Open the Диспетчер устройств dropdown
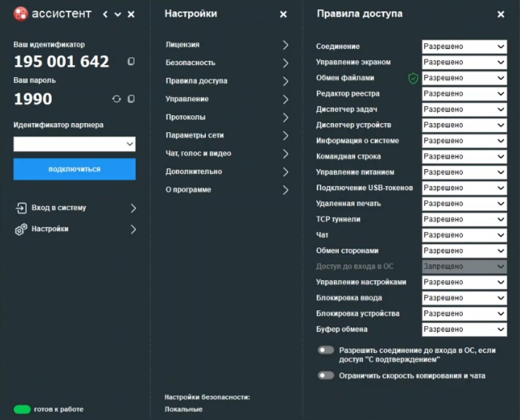Viewport: 520px width, 420px height. tap(464, 125)
